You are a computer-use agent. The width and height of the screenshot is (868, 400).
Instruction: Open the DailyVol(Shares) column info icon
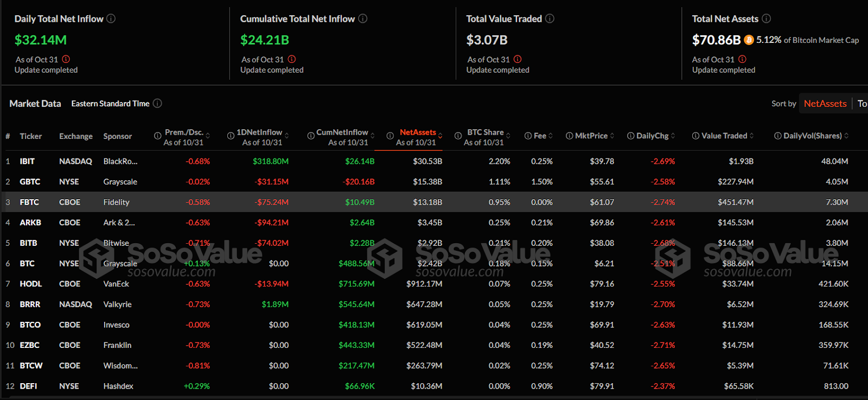777,136
